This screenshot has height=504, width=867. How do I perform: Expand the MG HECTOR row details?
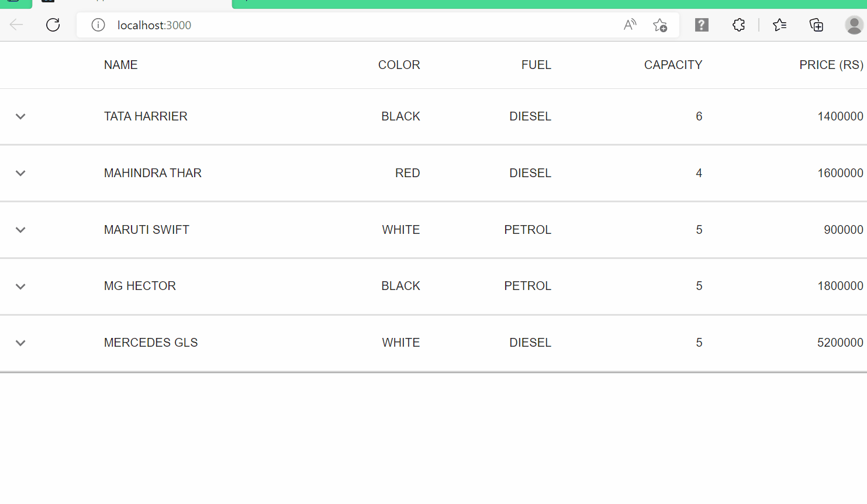coord(20,286)
